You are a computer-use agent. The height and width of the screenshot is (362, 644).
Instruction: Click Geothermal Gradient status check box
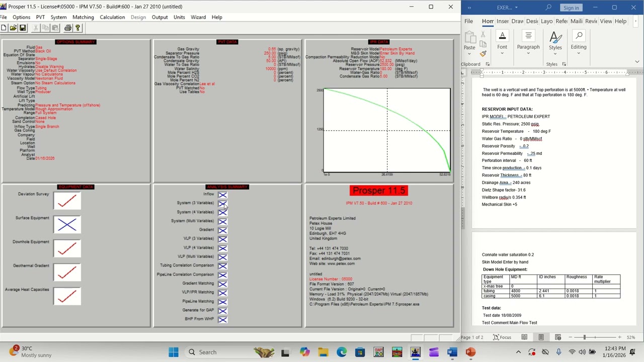(x=67, y=273)
